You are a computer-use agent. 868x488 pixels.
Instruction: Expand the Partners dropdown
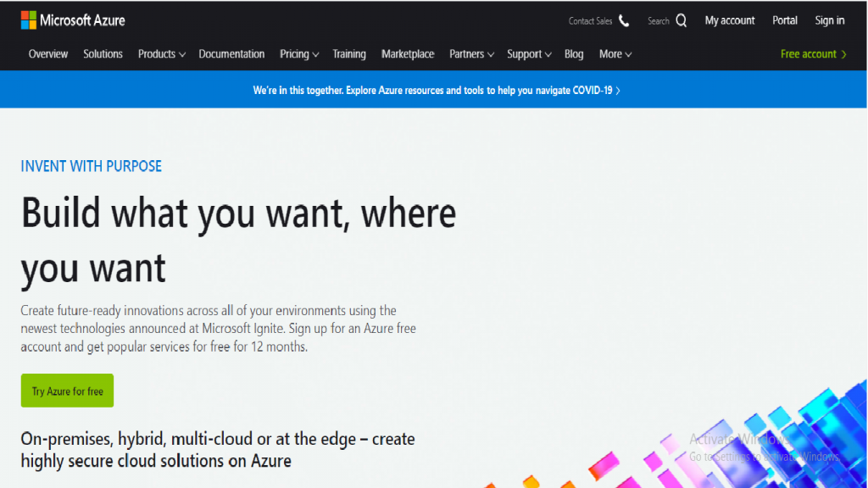pyautogui.click(x=471, y=53)
